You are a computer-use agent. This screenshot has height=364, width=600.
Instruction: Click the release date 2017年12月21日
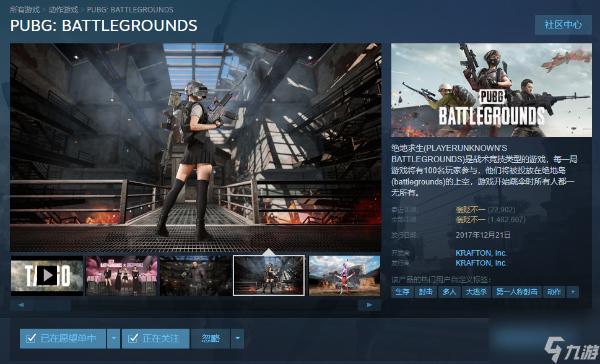[483, 235]
